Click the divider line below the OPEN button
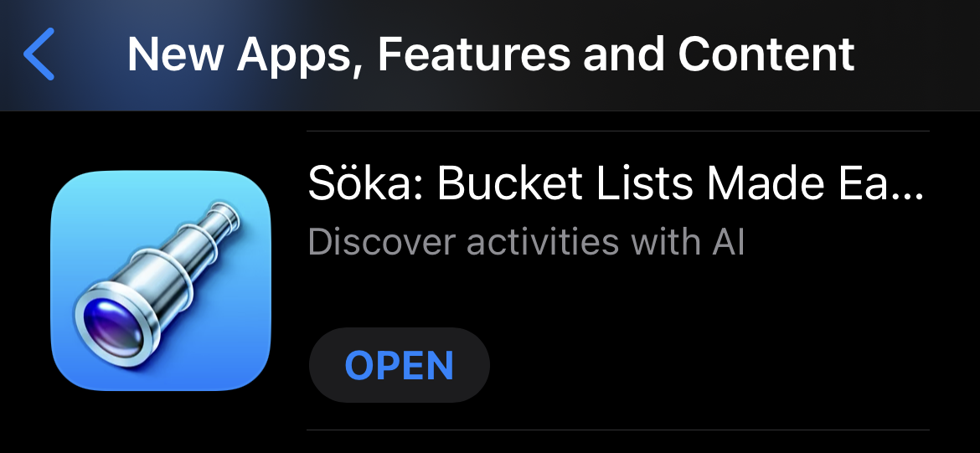The image size is (980, 453). pyautogui.click(x=618, y=430)
